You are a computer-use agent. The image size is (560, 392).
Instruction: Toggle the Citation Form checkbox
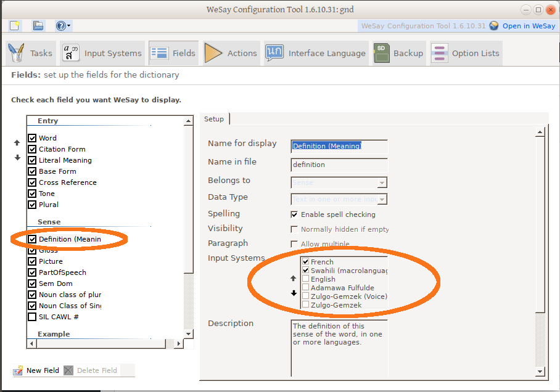pos(32,149)
